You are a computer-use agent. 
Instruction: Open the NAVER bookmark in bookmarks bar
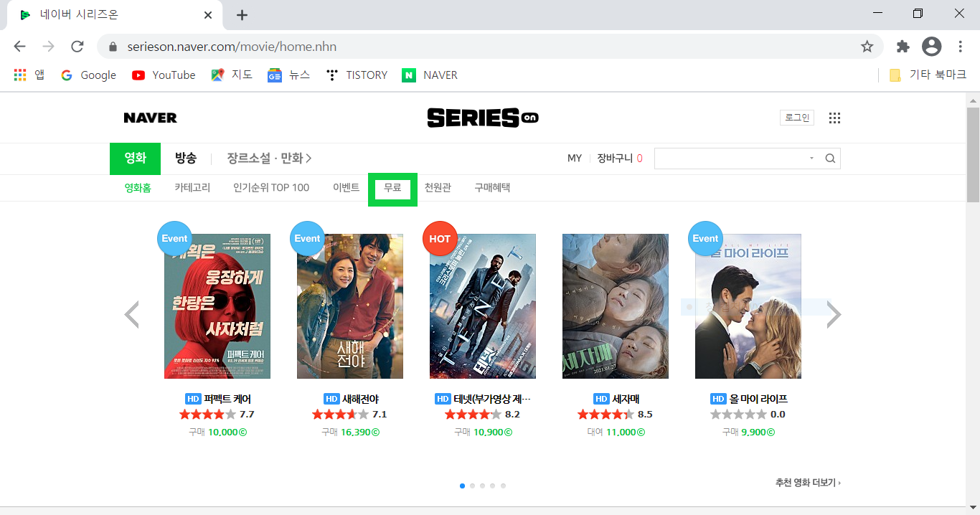[430, 75]
